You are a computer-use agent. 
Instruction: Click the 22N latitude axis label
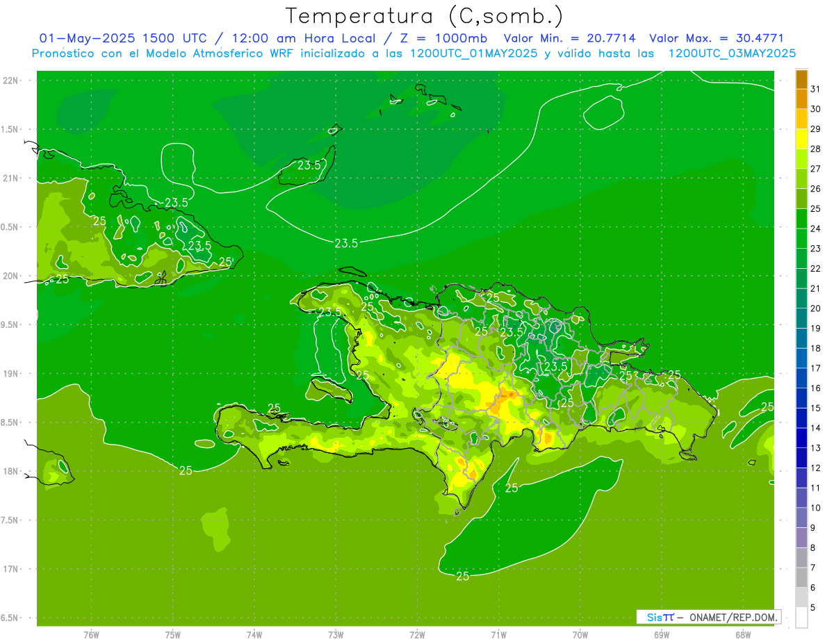(x=11, y=81)
